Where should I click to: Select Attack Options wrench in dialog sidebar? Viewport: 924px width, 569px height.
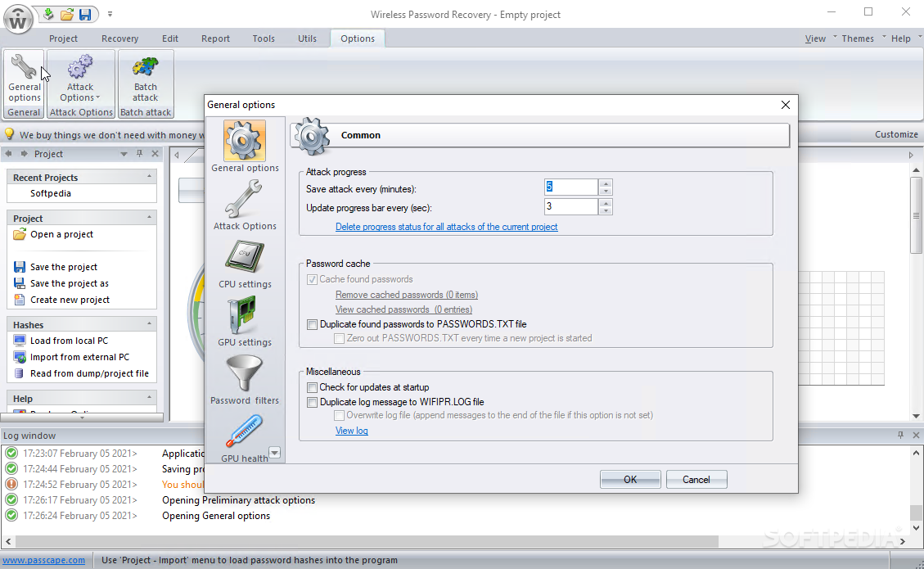point(245,205)
